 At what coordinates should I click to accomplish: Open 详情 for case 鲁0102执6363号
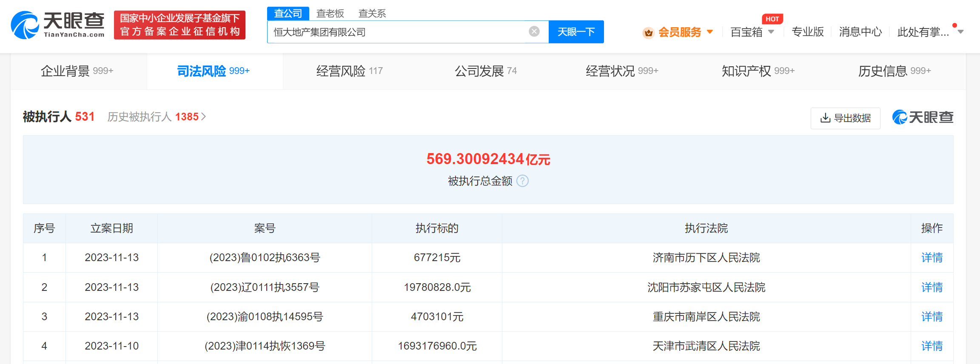pos(932,257)
